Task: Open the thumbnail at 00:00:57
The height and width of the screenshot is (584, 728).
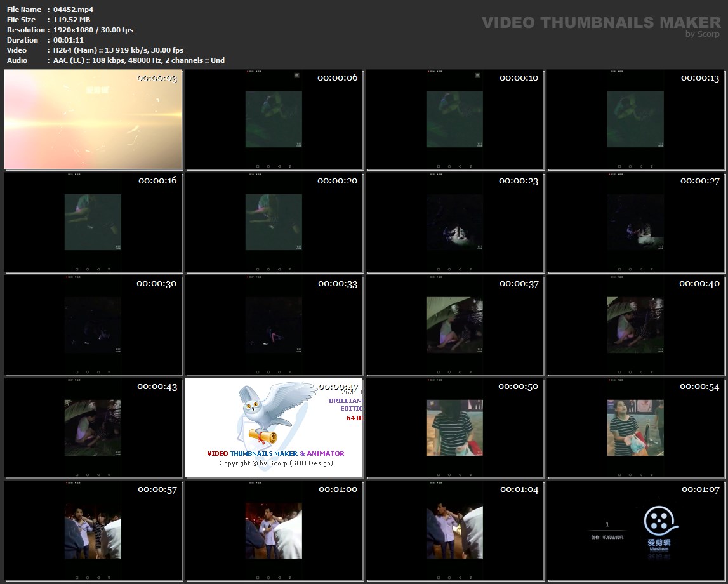Action: (93, 531)
